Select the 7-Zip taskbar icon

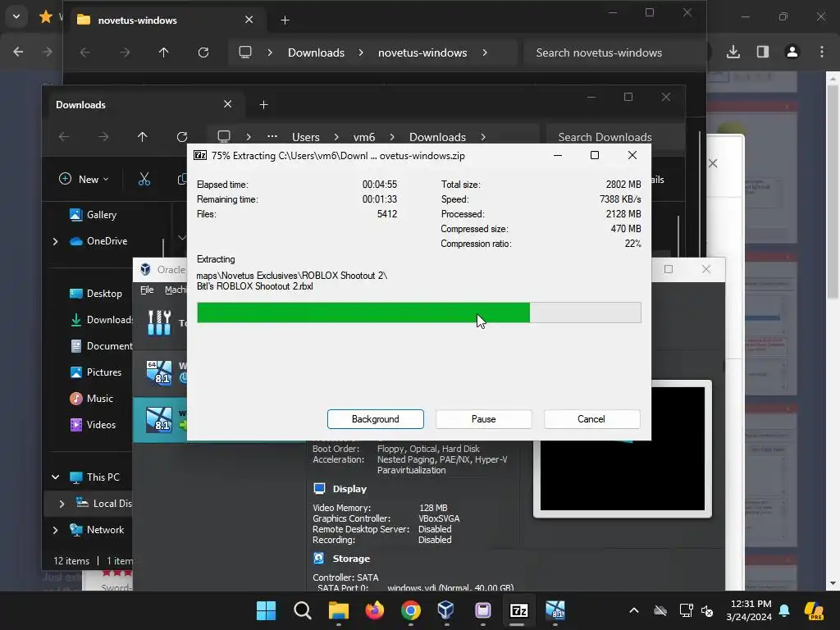(518, 610)
